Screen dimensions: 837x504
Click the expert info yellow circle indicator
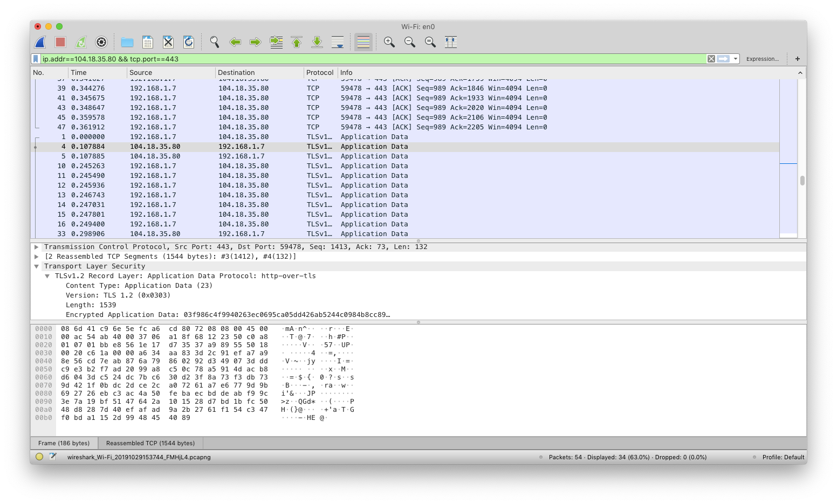[39, 457]
